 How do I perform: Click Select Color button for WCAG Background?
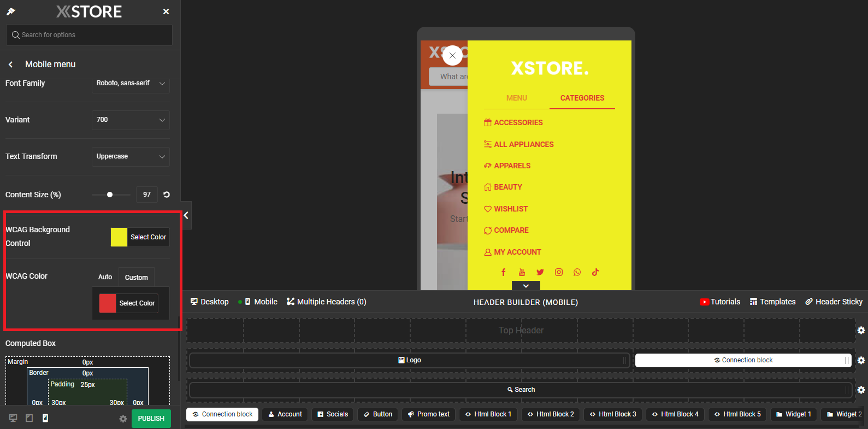pos(148,237)
